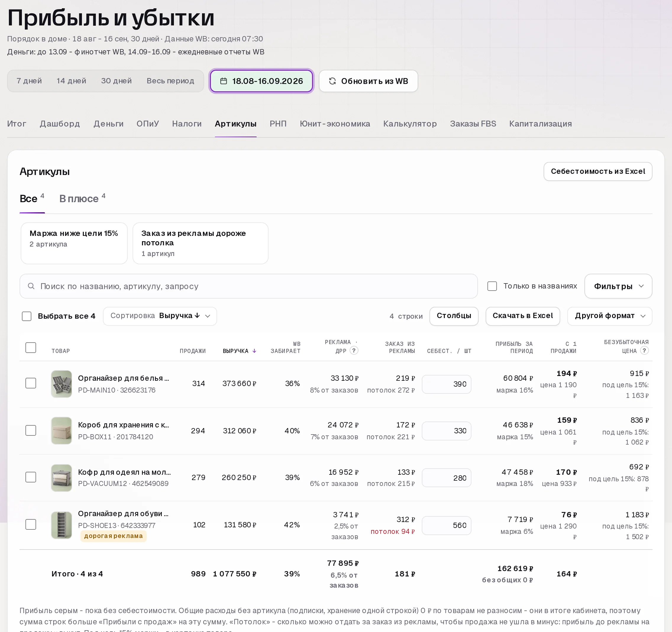672x632 pixels.
Task: Click the Продажи column header
Action: pos(192,351)
